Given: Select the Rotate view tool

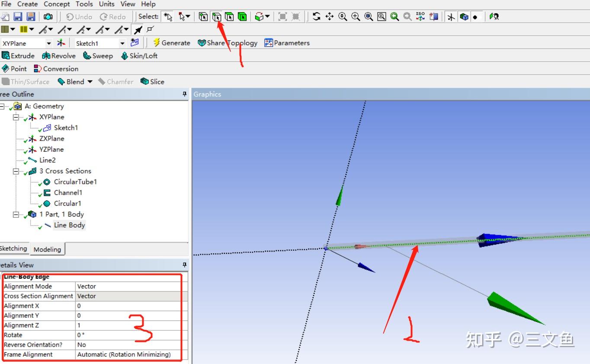Looking at the screenshot, I should point(317,16).
